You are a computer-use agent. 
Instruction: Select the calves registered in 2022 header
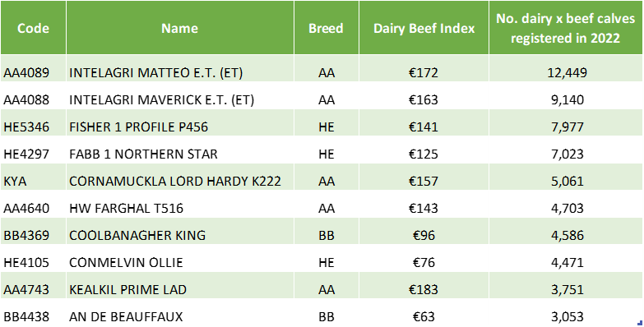point(566,28)
